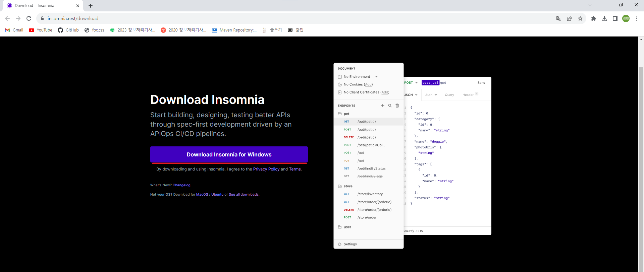Click the padlock site info icon
This screenshot has height=272, width=644.
coord(42,18)
